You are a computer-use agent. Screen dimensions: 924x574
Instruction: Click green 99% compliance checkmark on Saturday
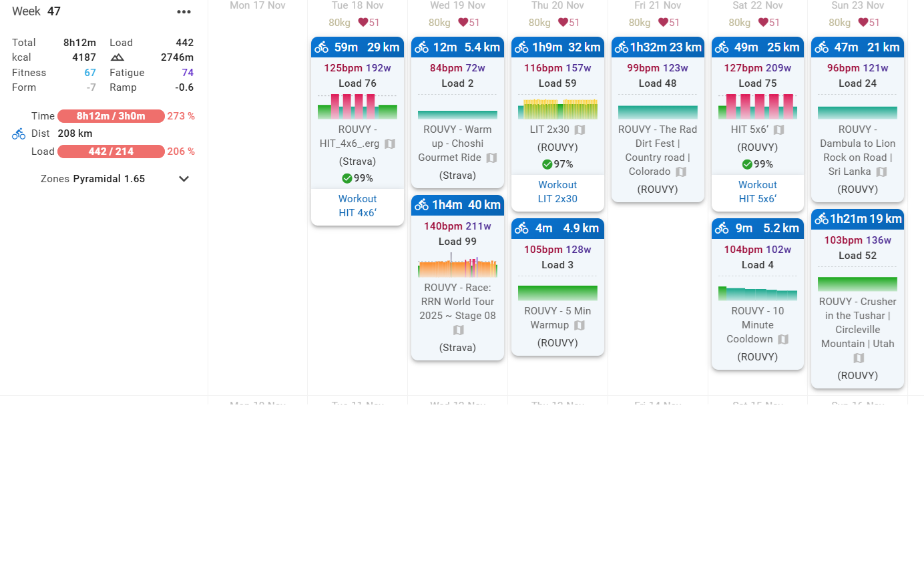(x=747, y=164)
